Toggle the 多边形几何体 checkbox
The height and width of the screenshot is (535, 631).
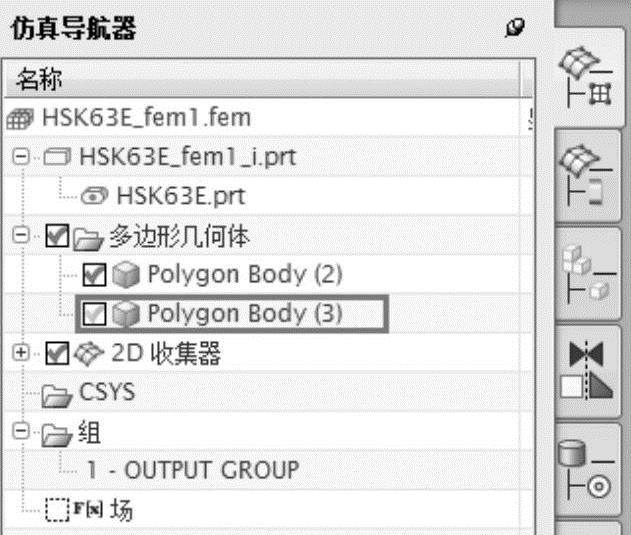click(57, 235)
